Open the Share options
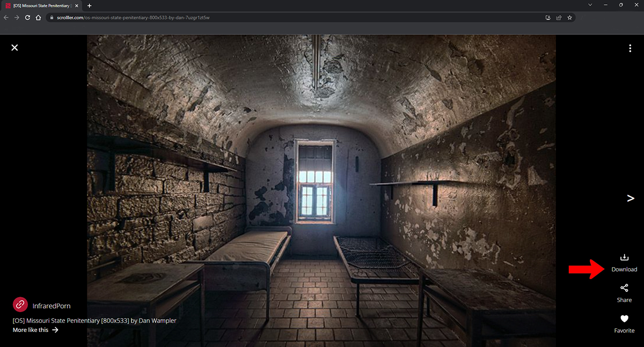 click(624, 288)
